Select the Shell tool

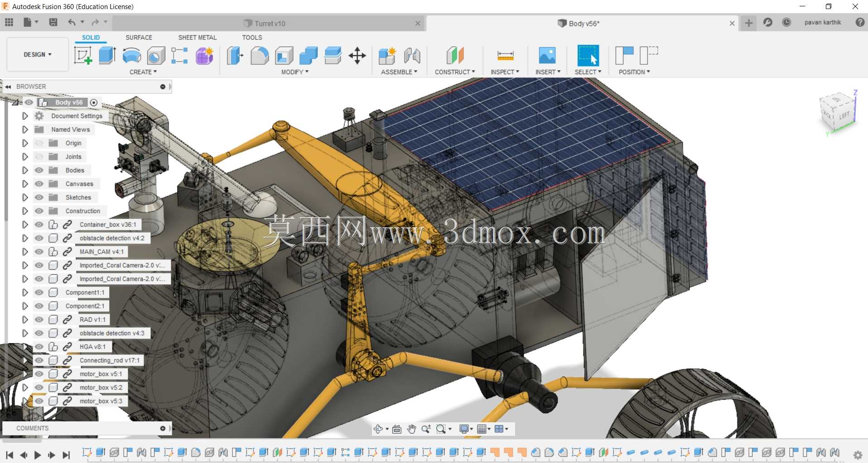point(284,56)
